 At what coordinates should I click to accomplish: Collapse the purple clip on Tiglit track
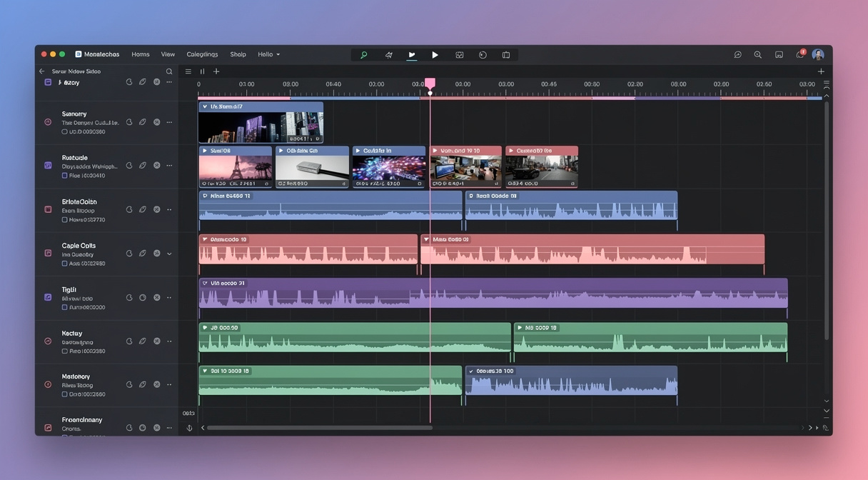pyautogui.click(x=205, y=283)
